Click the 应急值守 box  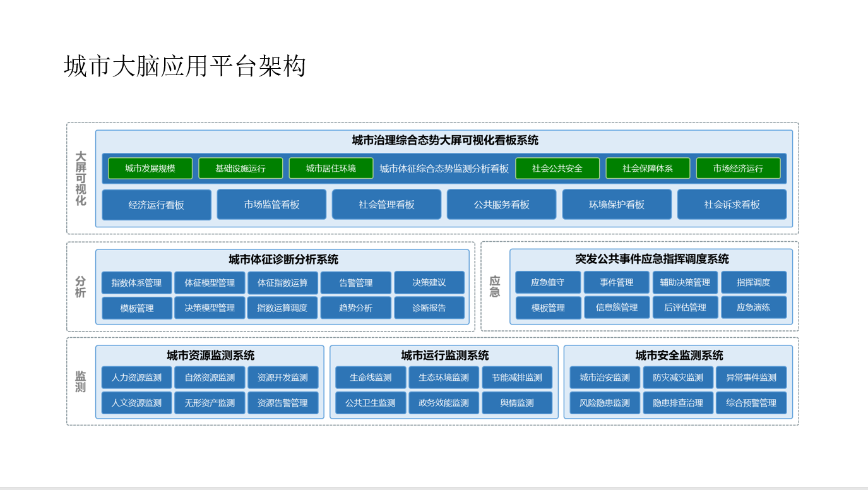(x=548, y=282)
